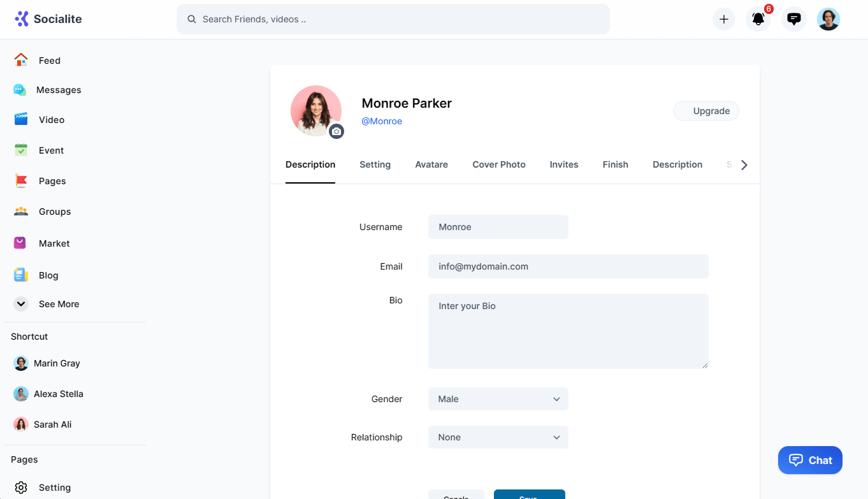Switch to the Cover Photo tab

pyautogui.click(x=498, y=164)
